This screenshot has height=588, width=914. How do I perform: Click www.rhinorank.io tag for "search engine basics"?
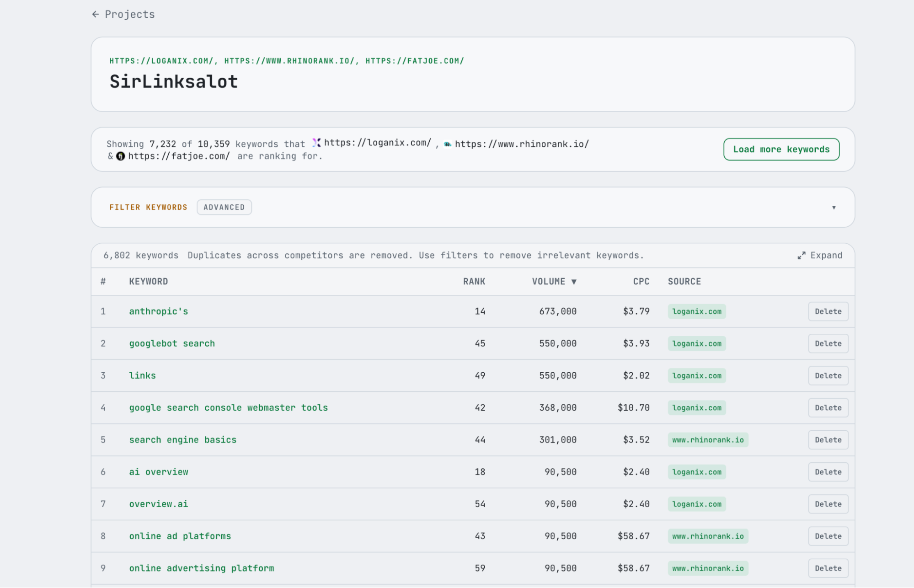(708, 440)
